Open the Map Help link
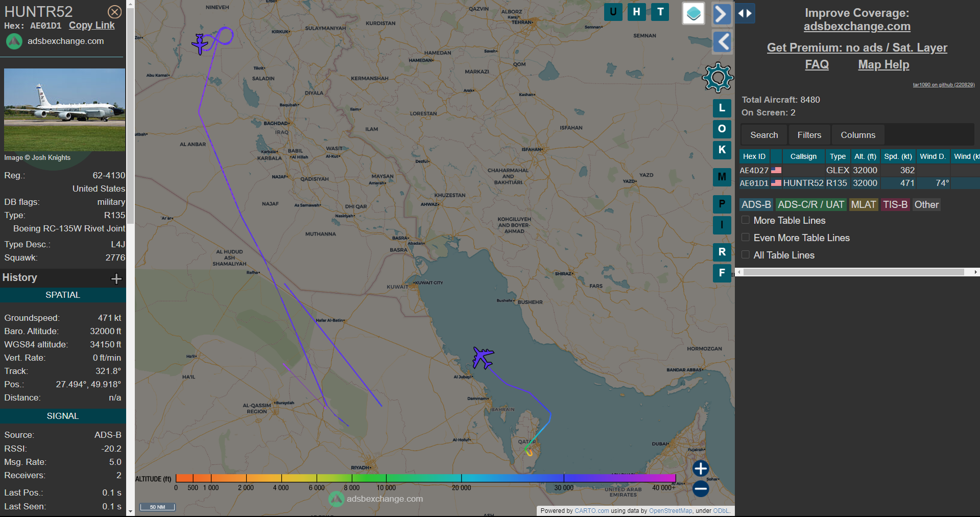This screenshot has width=980, height=517. 883,64
